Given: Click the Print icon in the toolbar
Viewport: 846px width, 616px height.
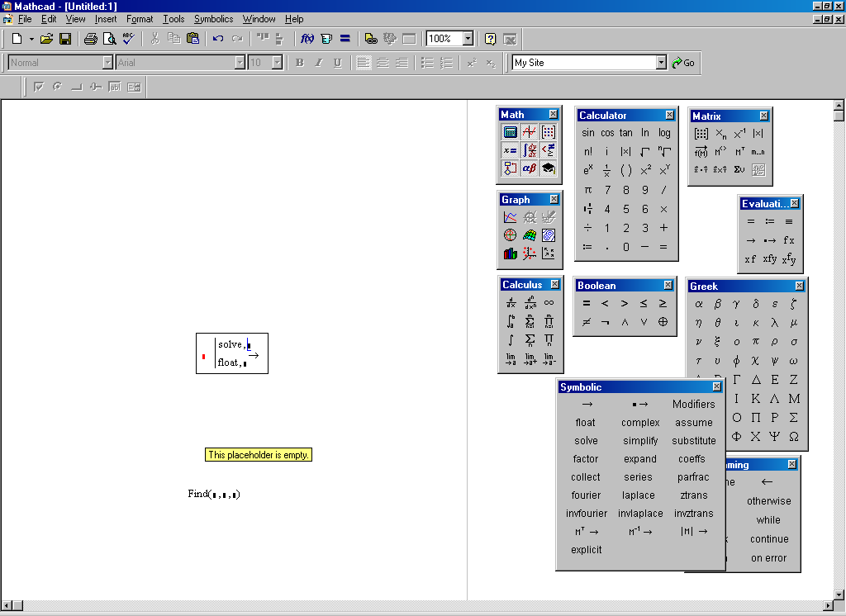Looking at the screenshot, I should coord(91,39).
